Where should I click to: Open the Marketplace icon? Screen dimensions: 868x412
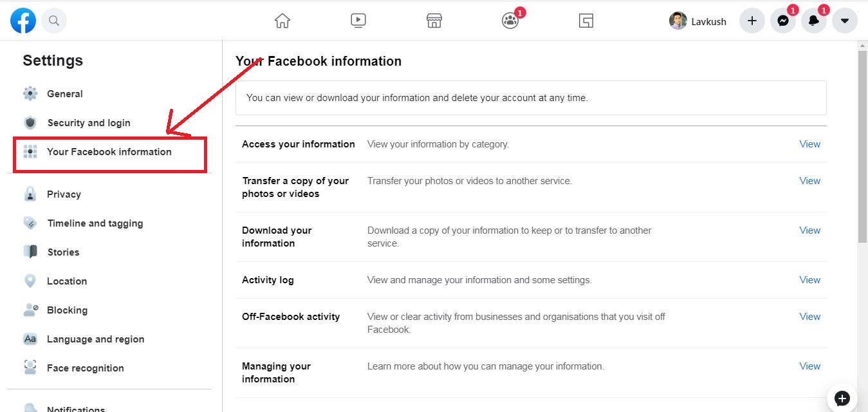[x=434, y=21]
